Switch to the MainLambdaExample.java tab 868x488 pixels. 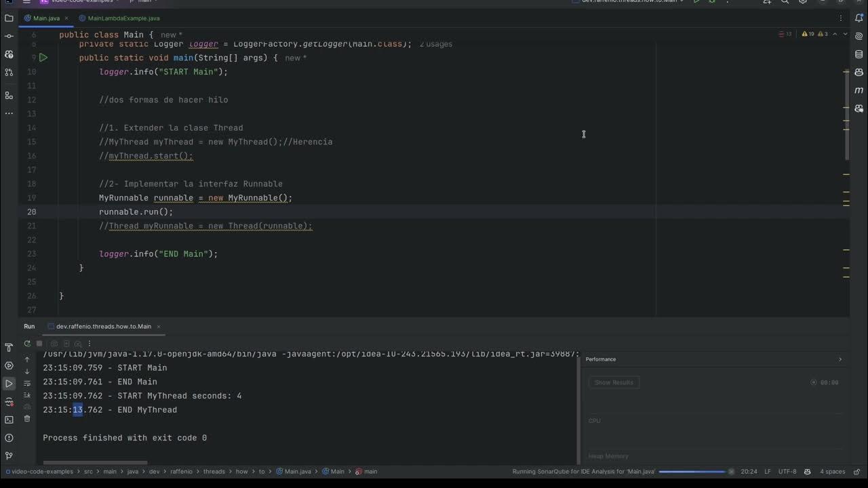(x=119, y=18)
